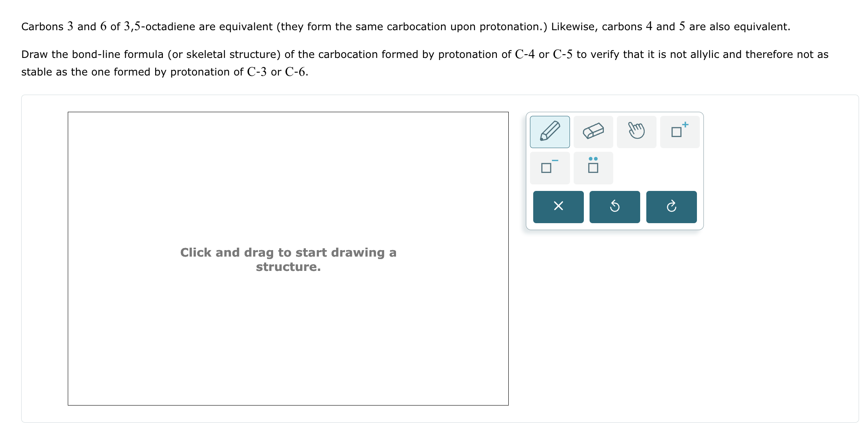This screenshot has height=430, width=868.
Task: Click the undo arrow icon
Action: 614,207
